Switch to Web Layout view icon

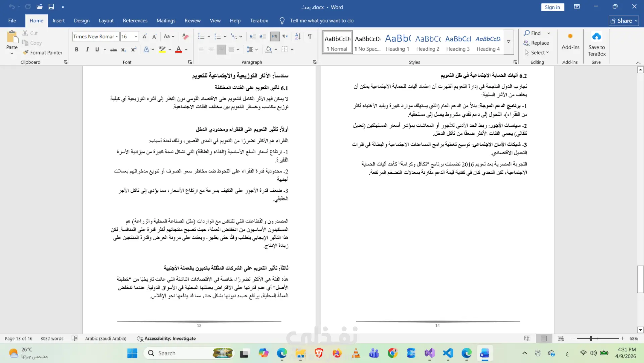coord(561,338)
